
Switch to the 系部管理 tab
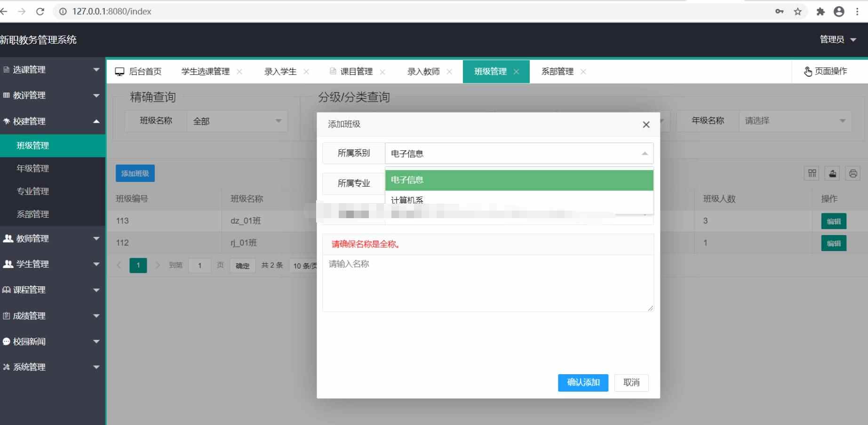coord(557,71)
